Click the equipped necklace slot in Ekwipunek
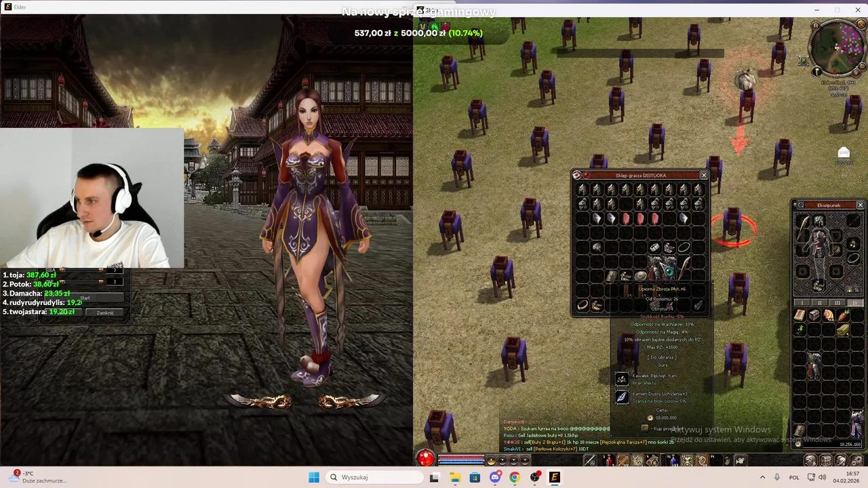 (x=852, y=258)
